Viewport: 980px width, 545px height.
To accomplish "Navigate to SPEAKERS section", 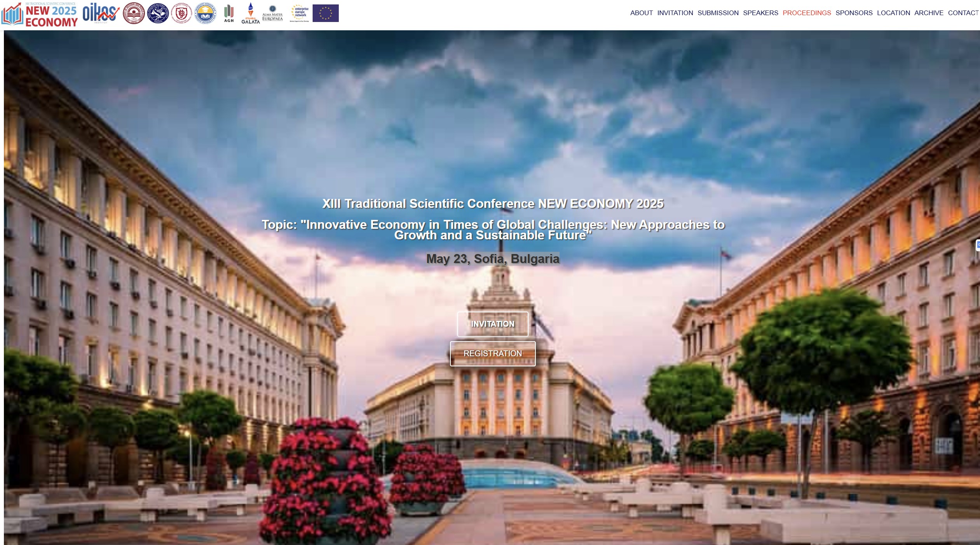I will 760,13.
